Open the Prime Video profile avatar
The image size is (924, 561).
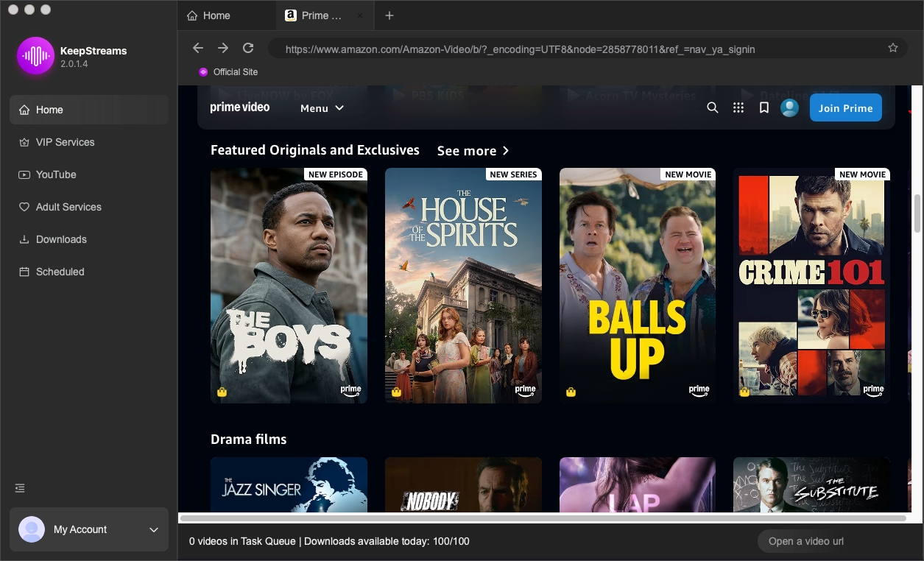[789, 107]
